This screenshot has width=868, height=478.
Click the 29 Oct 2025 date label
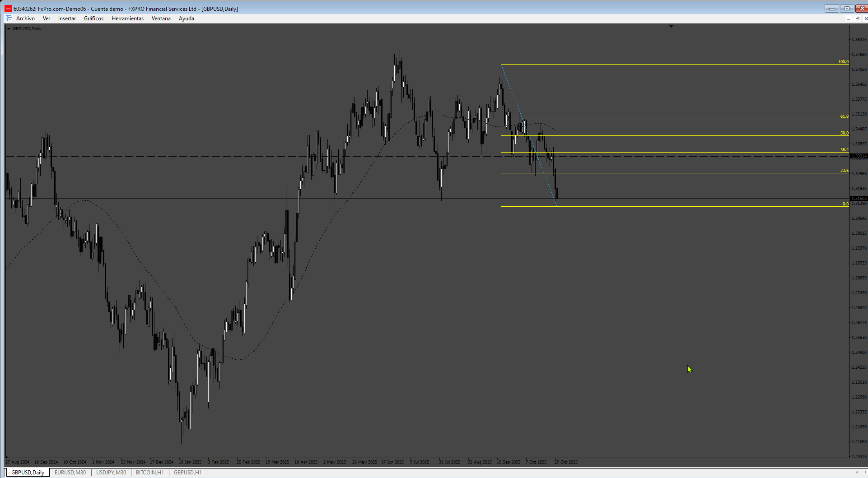click(566, 462)
